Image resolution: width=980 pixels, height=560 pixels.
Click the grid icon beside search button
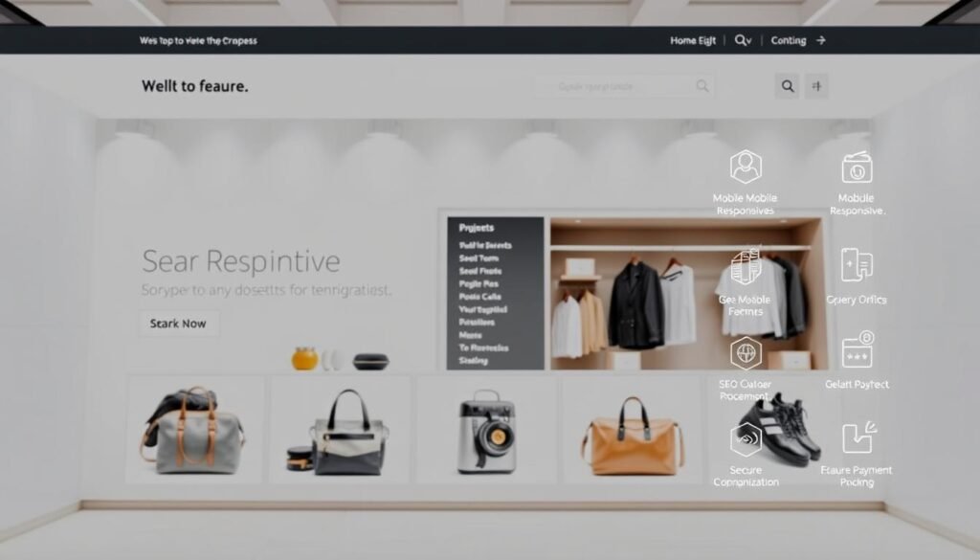[817, 86]
